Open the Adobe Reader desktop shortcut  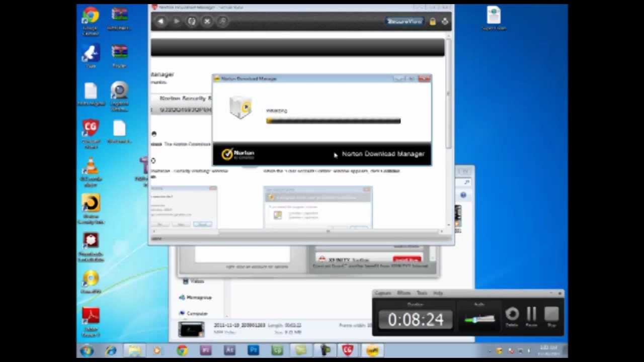91,322
